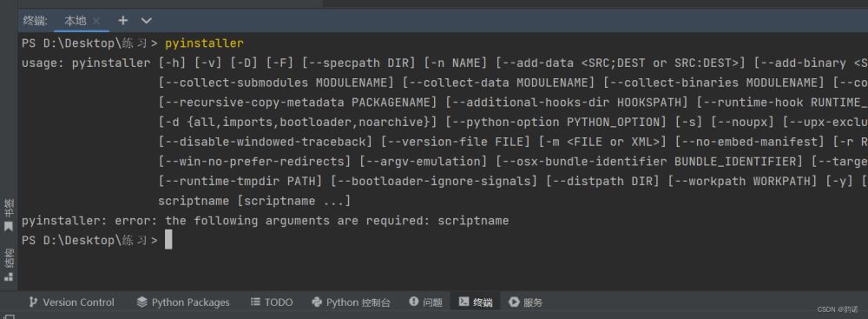Click '[--additional-hooks-dir HOOKSPATH]' option text
868x319 pixels.
point(566,103)
